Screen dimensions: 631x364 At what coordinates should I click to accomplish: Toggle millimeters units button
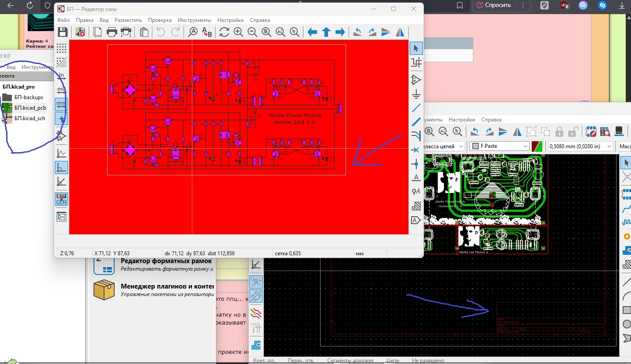pos(61,104)
